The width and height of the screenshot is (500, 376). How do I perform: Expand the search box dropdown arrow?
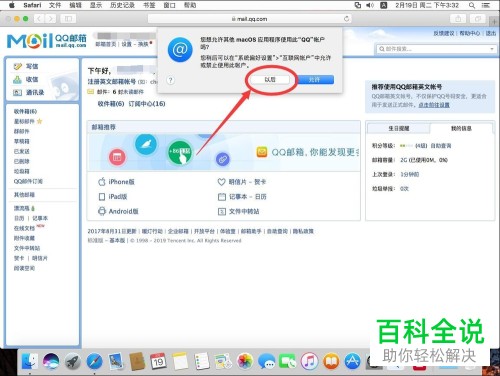pyautogui.click(x=492, y=49)
